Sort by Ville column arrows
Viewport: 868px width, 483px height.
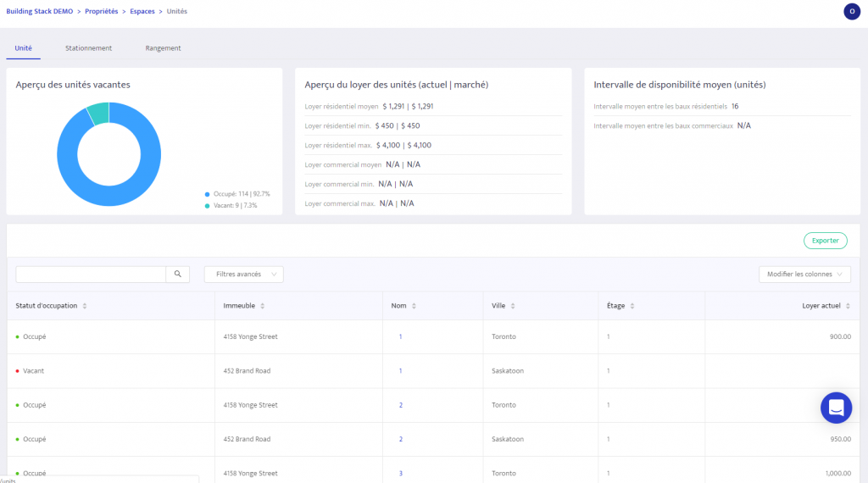point(513,306)
